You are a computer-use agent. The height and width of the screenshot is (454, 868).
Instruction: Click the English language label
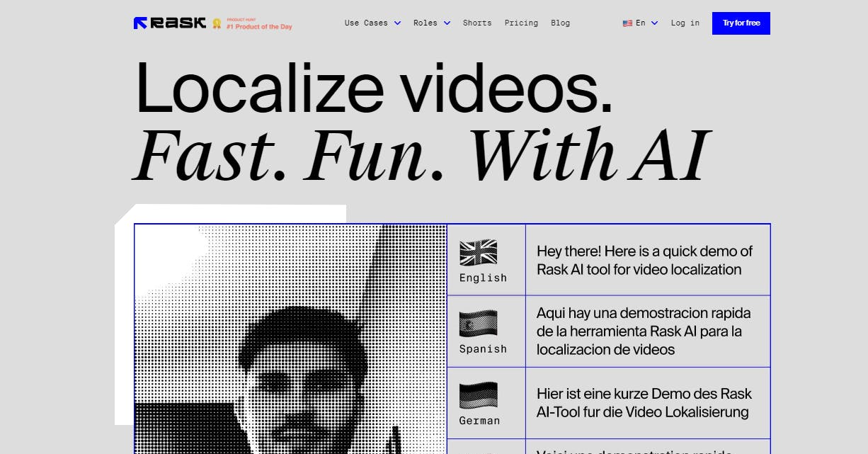pos(483,278)
